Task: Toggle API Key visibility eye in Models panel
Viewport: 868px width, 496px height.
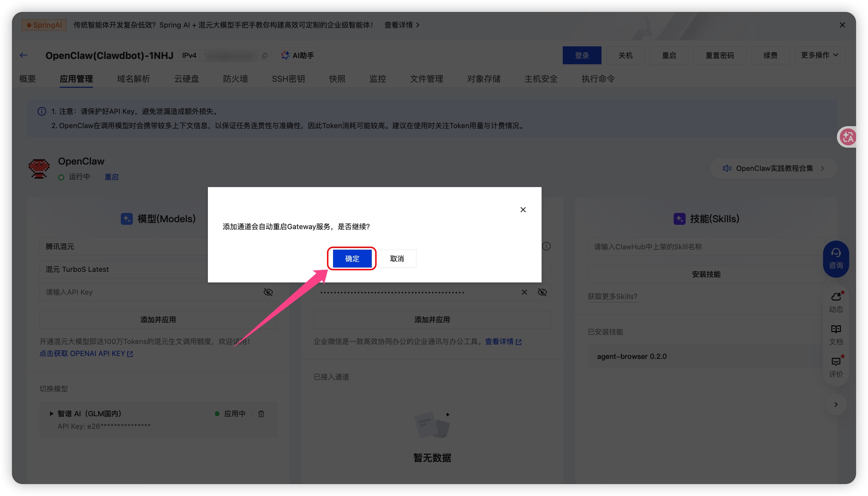Action: [268, 292]
